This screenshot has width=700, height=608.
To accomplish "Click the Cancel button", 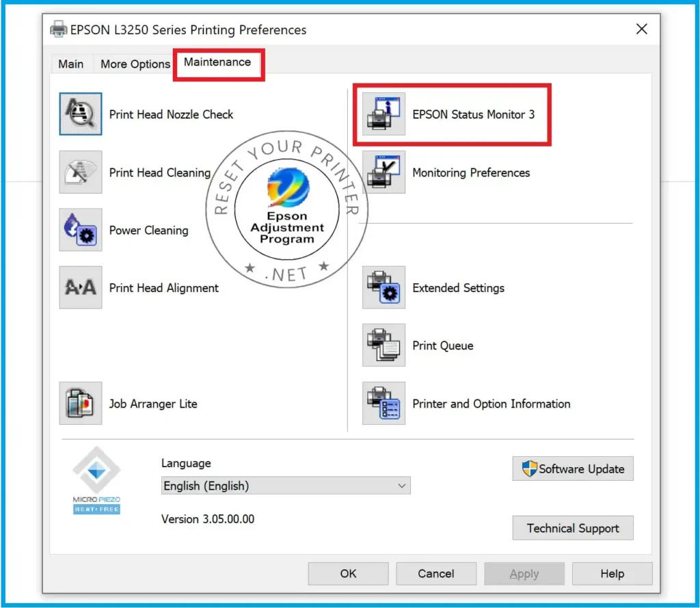I will point(436,574).
